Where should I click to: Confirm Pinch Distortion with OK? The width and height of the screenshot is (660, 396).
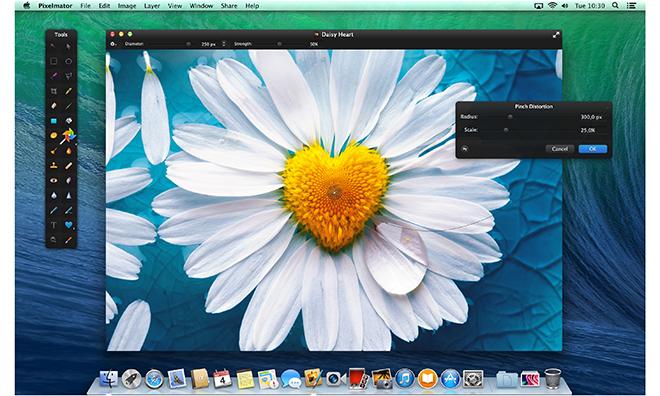[593, 149]
